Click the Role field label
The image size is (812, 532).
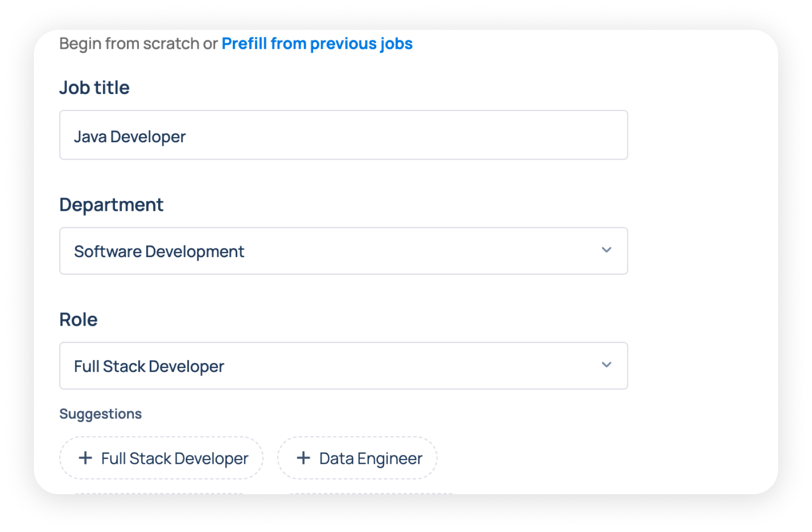[79, 320]
